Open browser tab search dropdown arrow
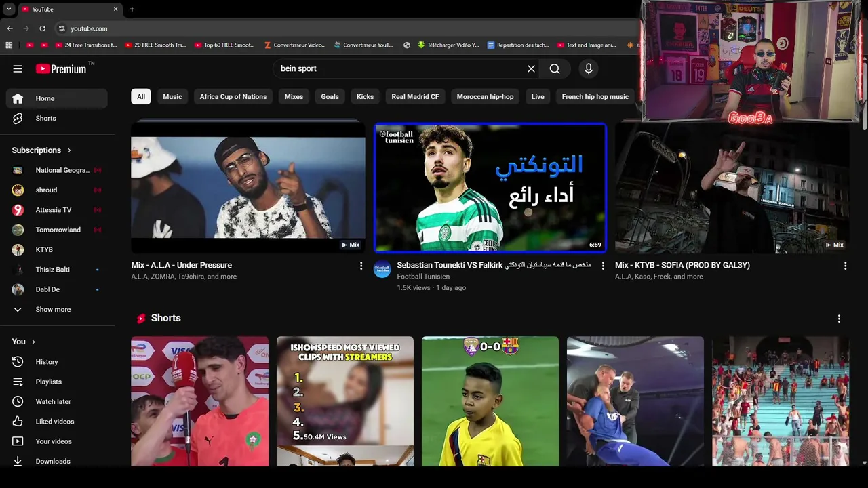Screen dimensions: 868x488 [9, 9]
